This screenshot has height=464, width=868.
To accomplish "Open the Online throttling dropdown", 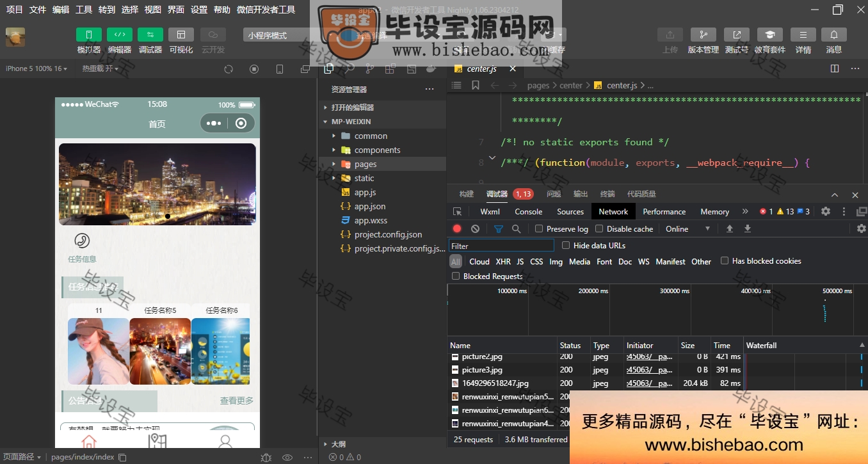I will pyautogui.click(x=688, y=228).
